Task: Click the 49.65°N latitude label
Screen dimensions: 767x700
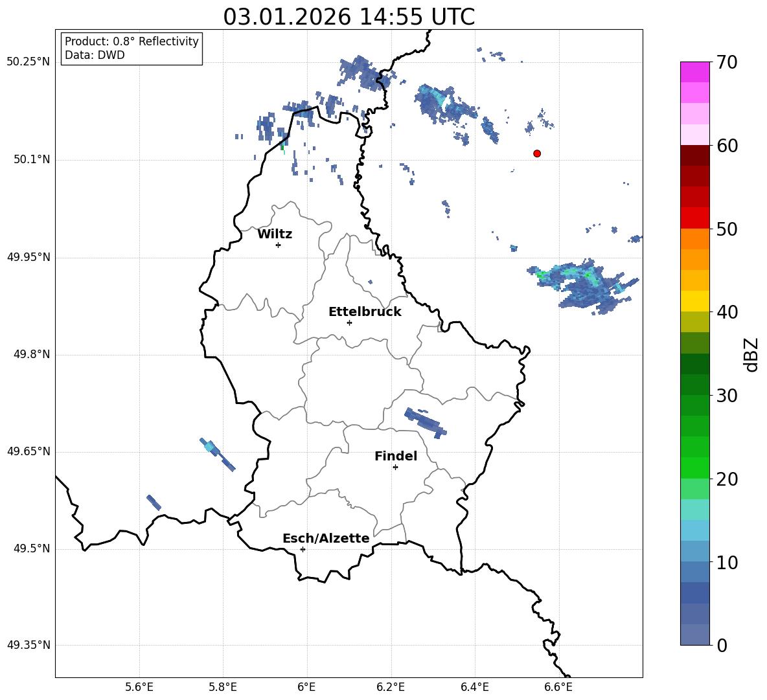Action: tap(28, 451)
